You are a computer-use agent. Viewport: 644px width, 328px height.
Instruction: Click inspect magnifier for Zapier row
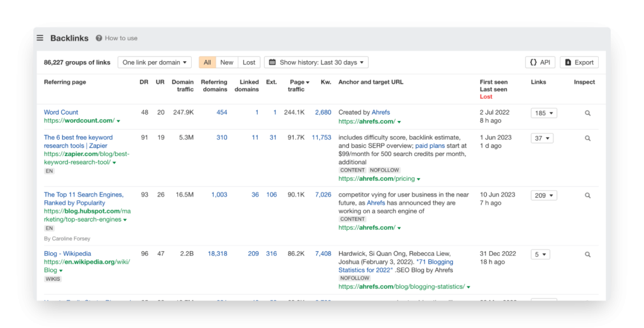coord(587,139)
